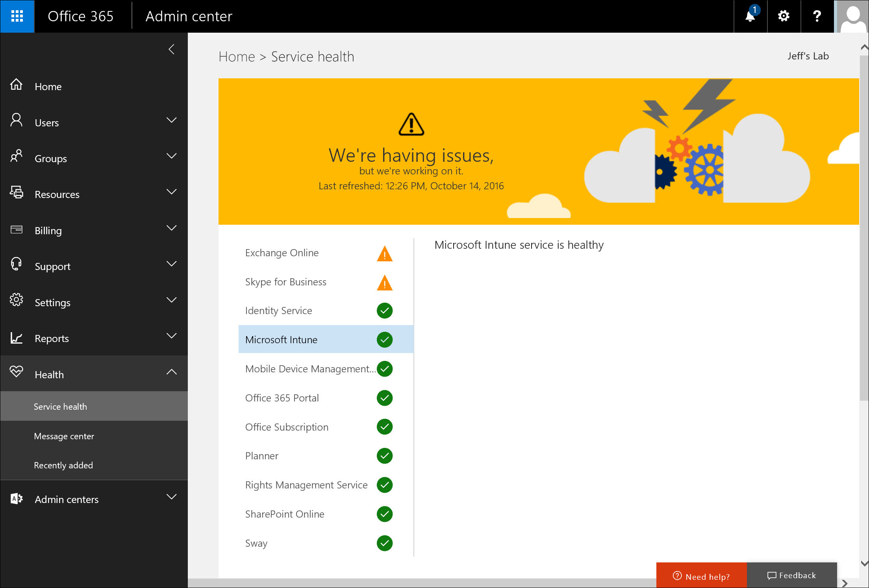Open the user profile avatar

[x=852, y=16]
